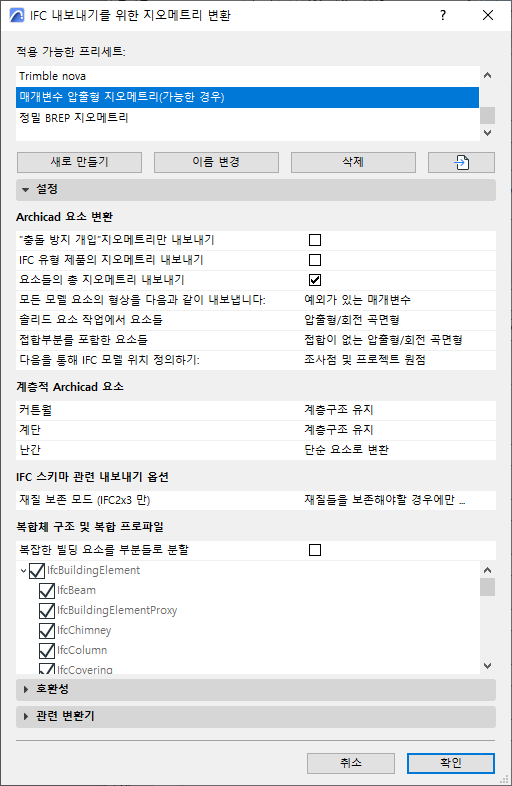Select the IfcBuildingElementProxy tree label
Viewport: 512px width, 786px height.
pos(117,611)
